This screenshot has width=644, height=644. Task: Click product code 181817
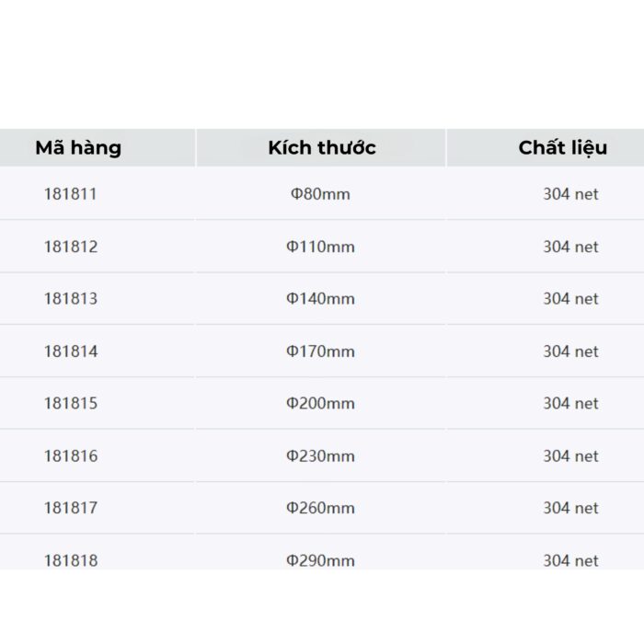coord(71,508)
